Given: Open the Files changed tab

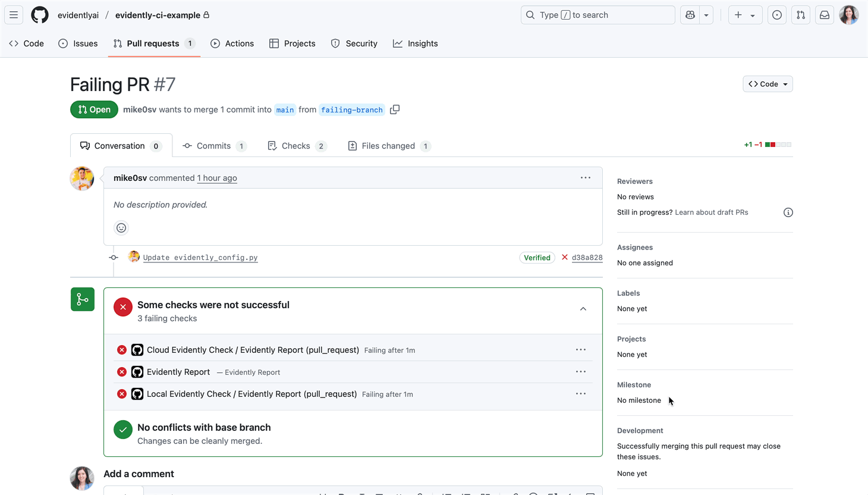Looking at the screenshot, I should tap(389, 146).
